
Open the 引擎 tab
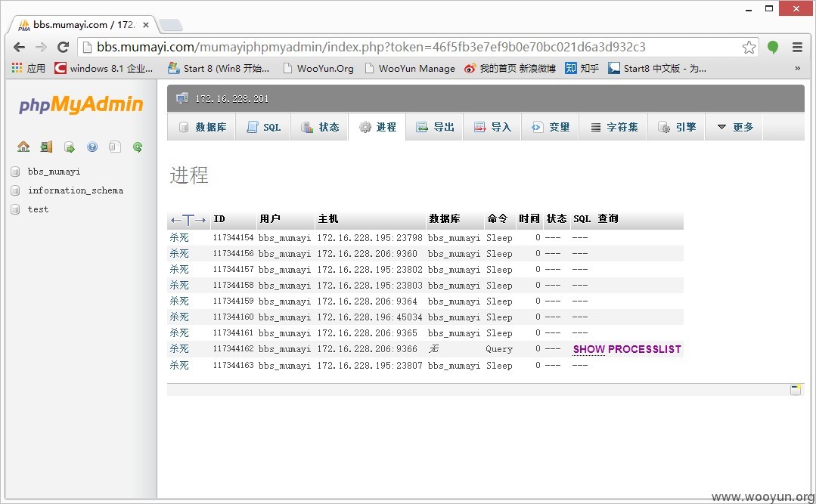click(x=677, y=127)
